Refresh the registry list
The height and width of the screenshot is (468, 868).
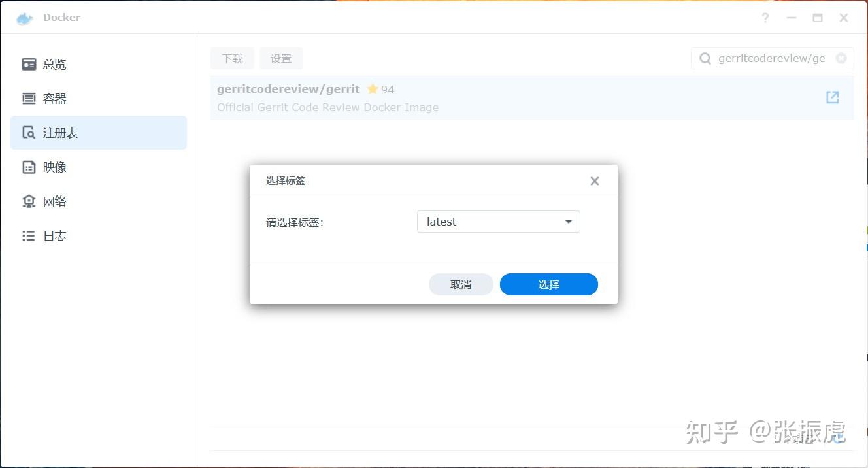837,439
